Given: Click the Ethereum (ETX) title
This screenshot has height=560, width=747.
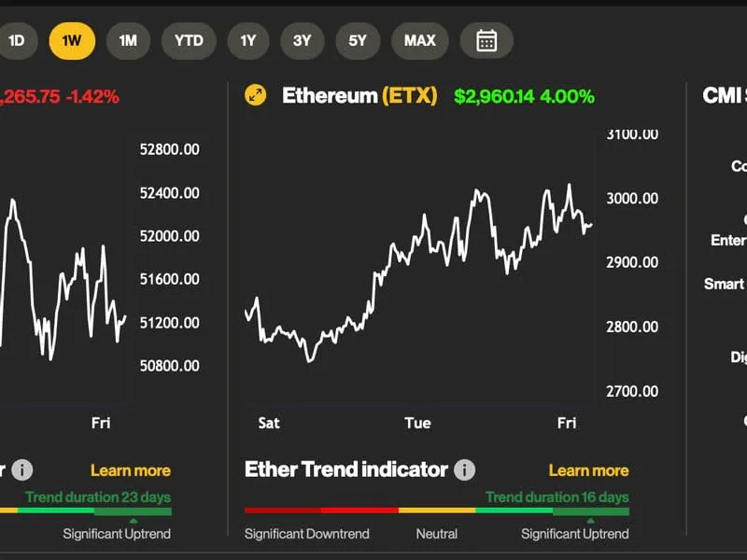Looking at the screenshot, I should pos(360,94).
